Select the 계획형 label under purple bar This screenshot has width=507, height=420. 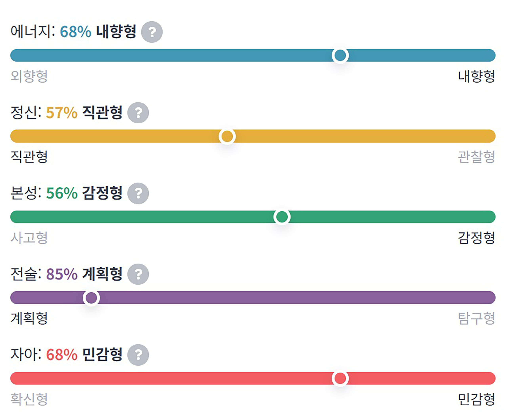[x=29, y=318]
